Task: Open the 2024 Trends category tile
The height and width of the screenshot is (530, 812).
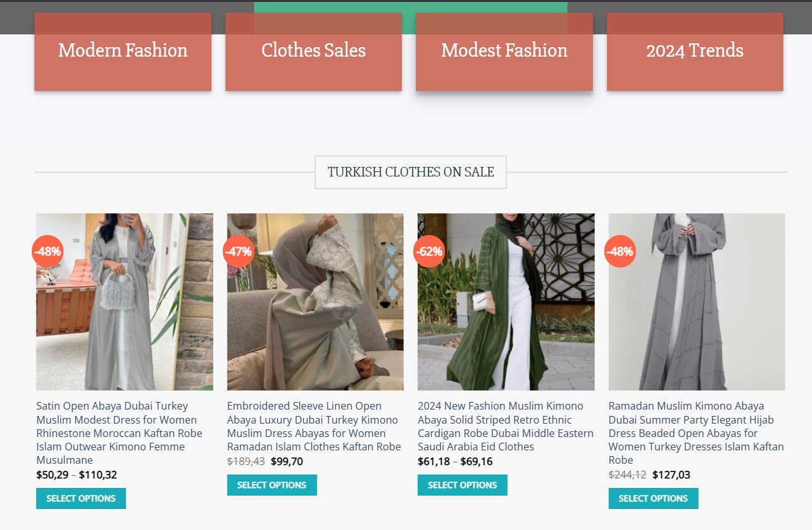Action: pos(695,52)
